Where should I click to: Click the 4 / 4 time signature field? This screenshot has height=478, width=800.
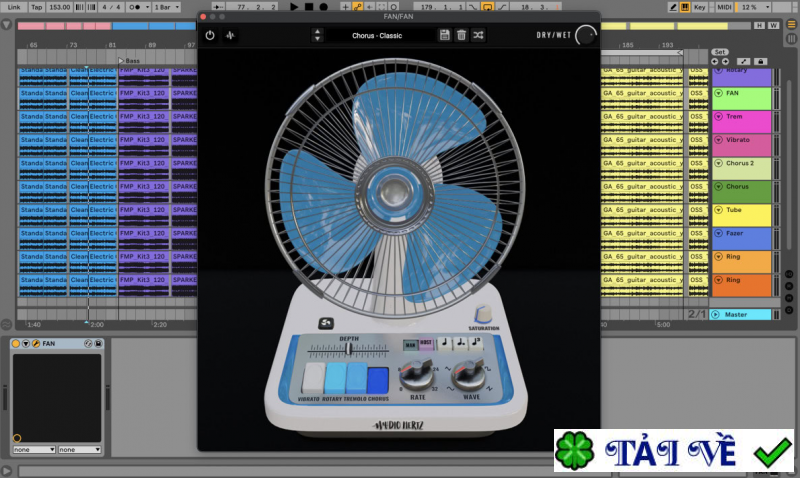(111, 7)
